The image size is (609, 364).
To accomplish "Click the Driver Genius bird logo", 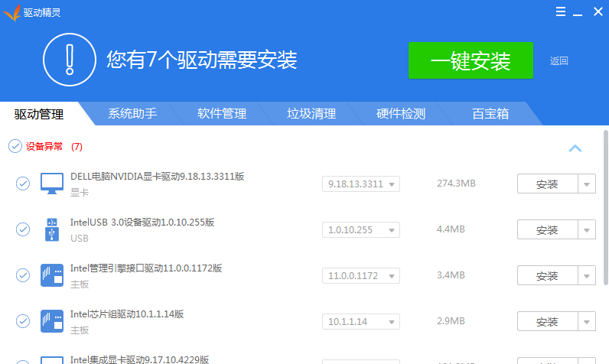I will (x=11, y=13).
